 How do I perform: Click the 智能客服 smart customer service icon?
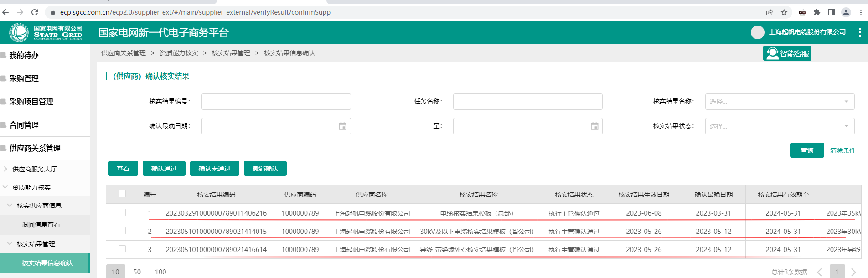787,54
